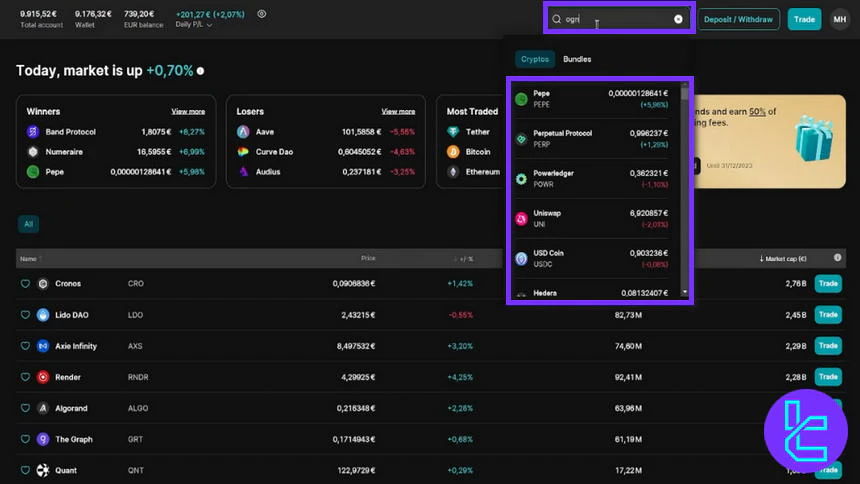Image resolution: width=860 pixels, height=484 pixels.
Task: Click Aave icon in Losers
Action: 243,132
